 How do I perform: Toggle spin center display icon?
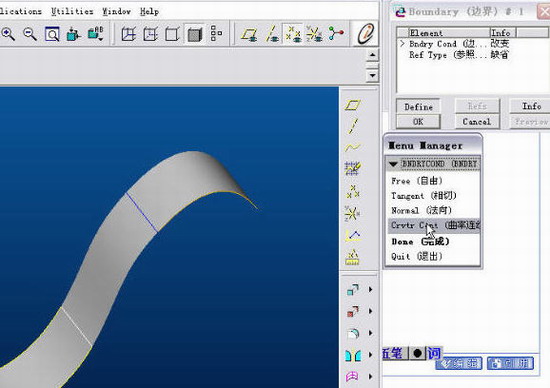click(336, 34)
